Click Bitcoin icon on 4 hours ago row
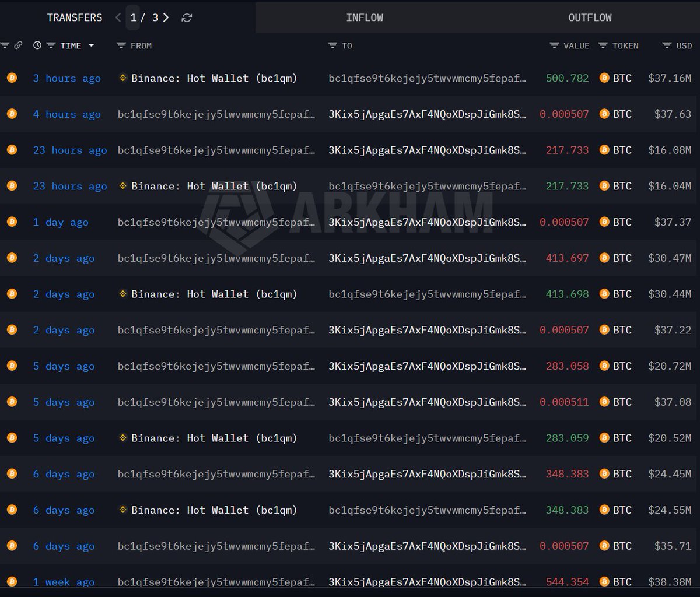The image size is (700, 597). (x=12, y=114)
